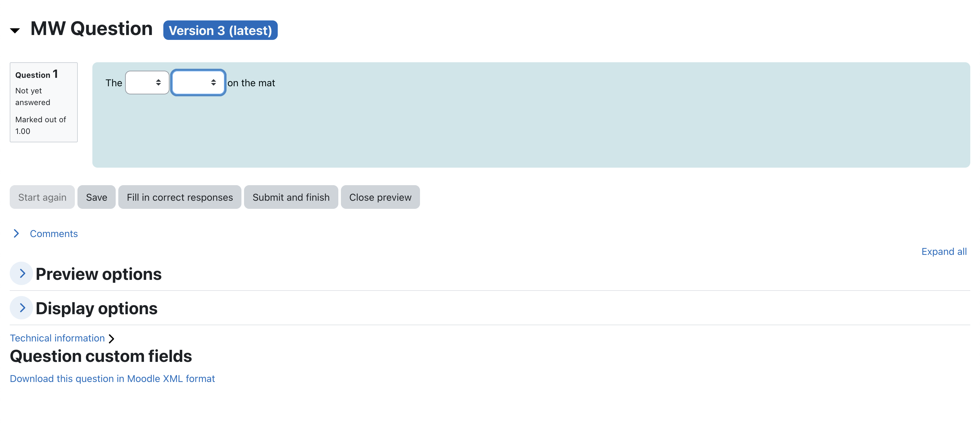Image resolution: width=980 pixels, height=441 pixels.
Task: Click the 'Not yet answered' status text
Action: (33, 97)
